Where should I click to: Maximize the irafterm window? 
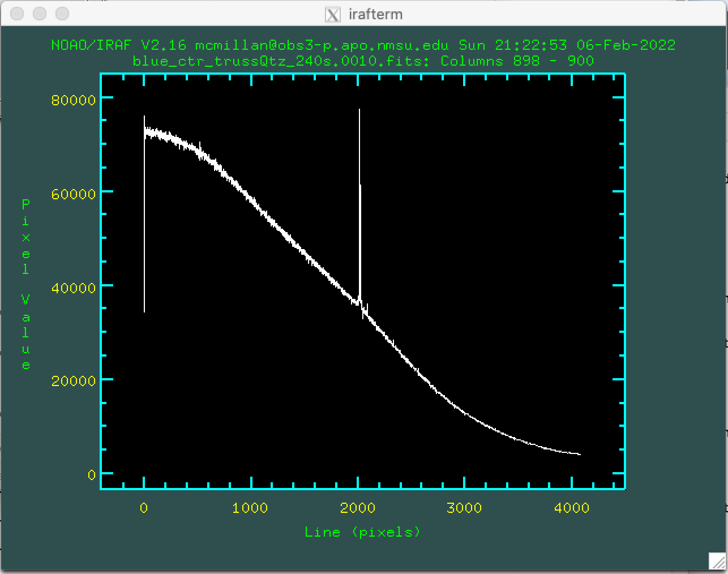point(62,14)
